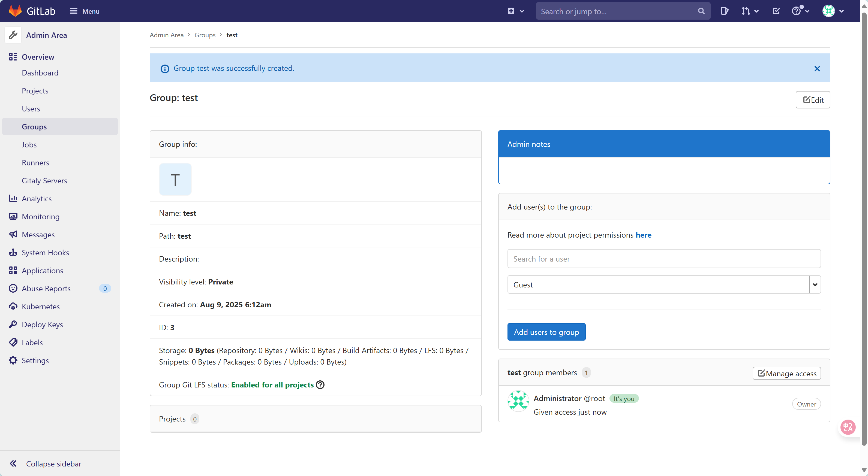Click the translate floating icon
The width and height of the screenshot is (868, 476).
click(848, 427)
